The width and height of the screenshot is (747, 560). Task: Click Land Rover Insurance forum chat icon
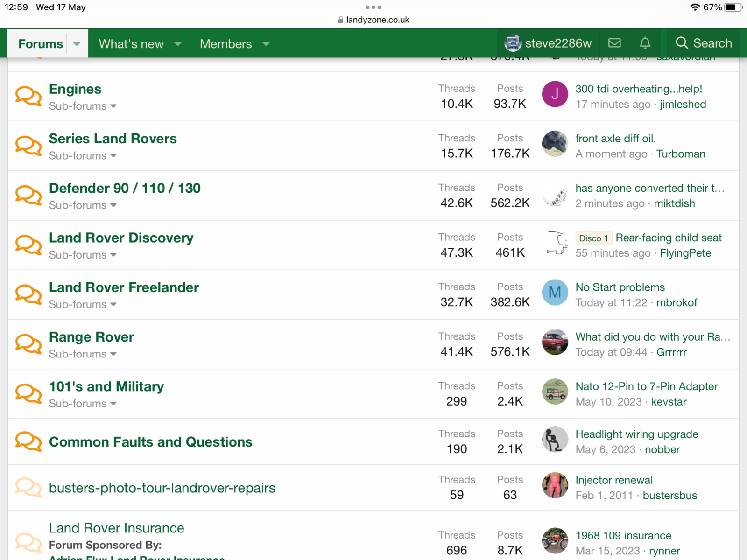28,542
